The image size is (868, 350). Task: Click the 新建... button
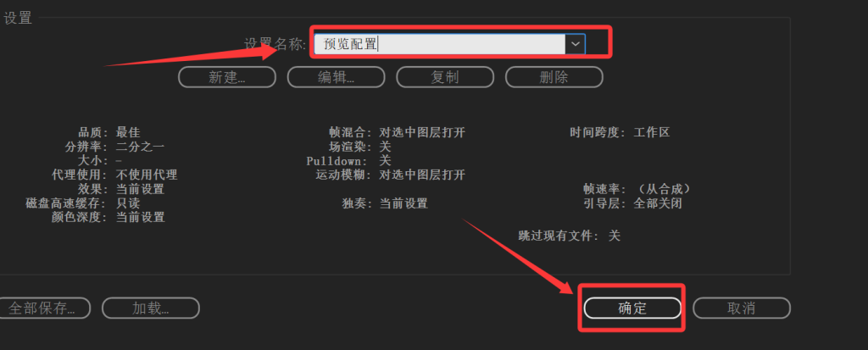pos(227,77)
